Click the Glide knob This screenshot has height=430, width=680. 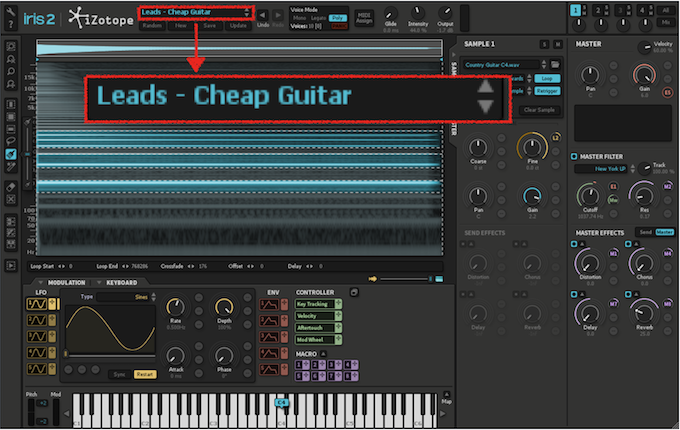[x=390, y=13]
